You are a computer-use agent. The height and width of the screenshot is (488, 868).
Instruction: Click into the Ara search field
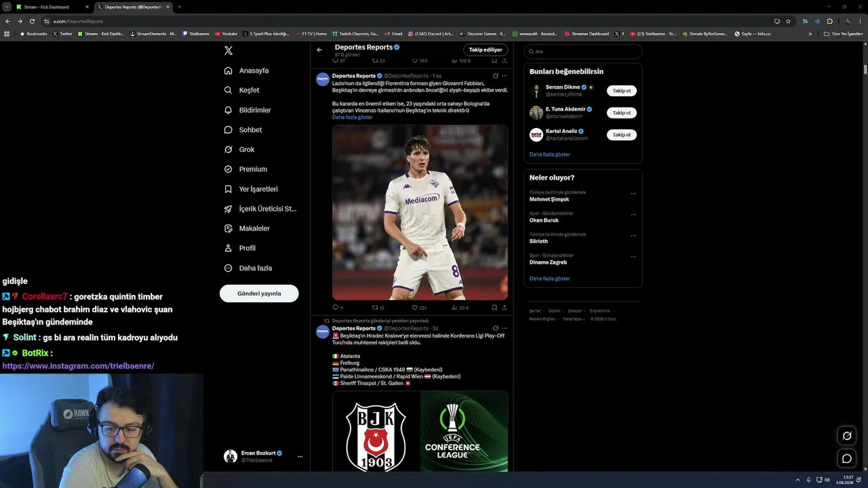(583, 52)
